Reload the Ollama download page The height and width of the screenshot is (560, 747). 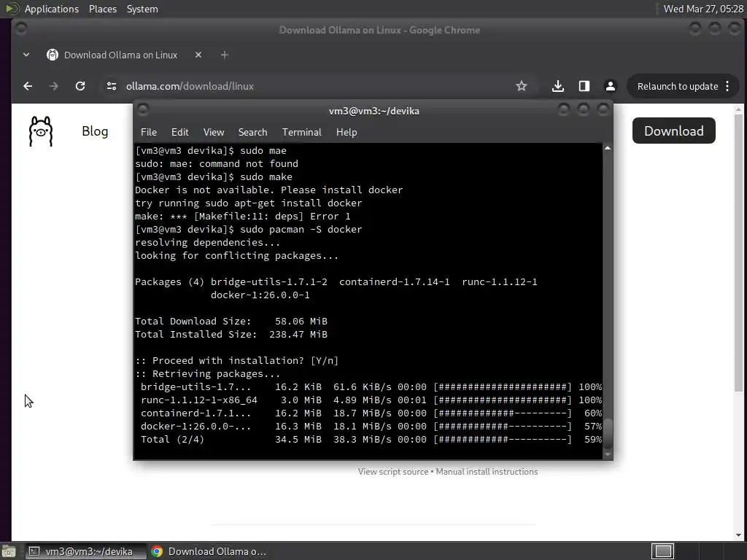coord(80,86)
